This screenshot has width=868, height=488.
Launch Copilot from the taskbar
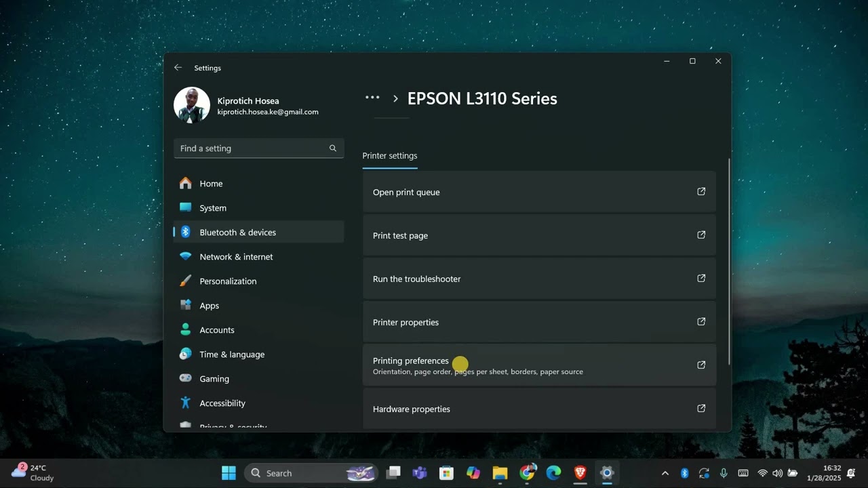coord(473,473)
